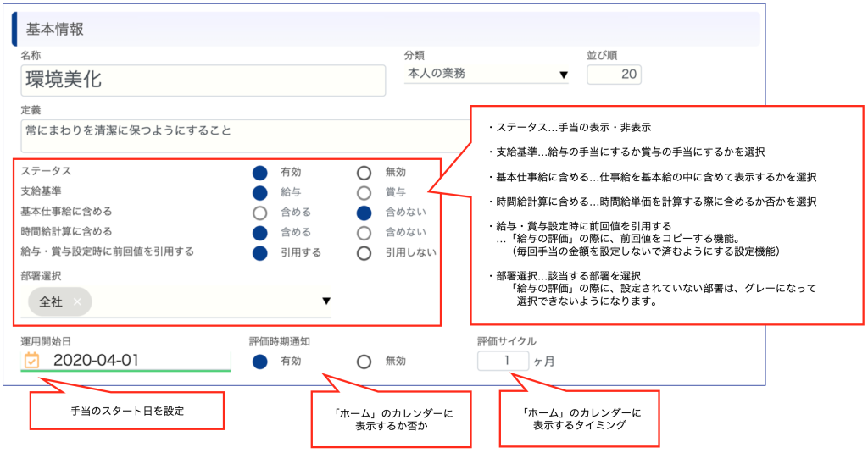Click the calendar icon beside 運用開始日
868x453 pixels.
click(31, 361)
